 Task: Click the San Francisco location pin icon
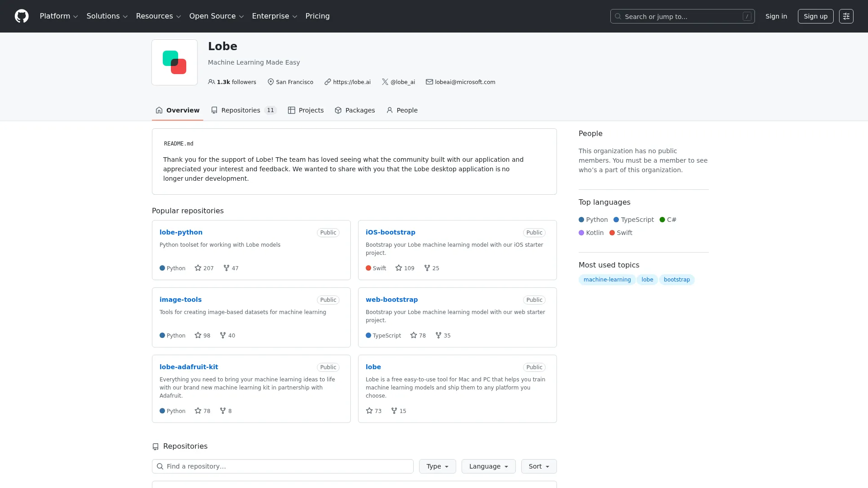click(271, 82)
